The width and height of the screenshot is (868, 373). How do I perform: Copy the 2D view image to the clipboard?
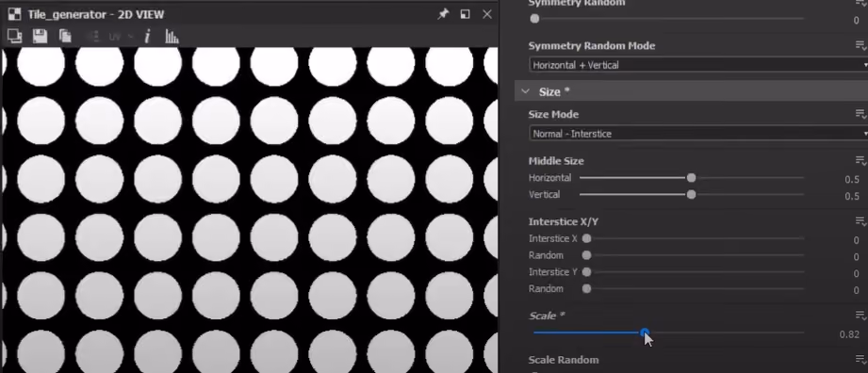click(65, 37)
